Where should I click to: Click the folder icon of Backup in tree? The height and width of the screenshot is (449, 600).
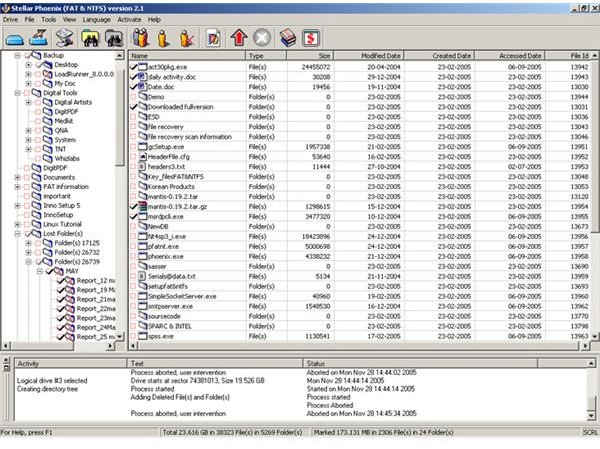[x=36, y=55]
